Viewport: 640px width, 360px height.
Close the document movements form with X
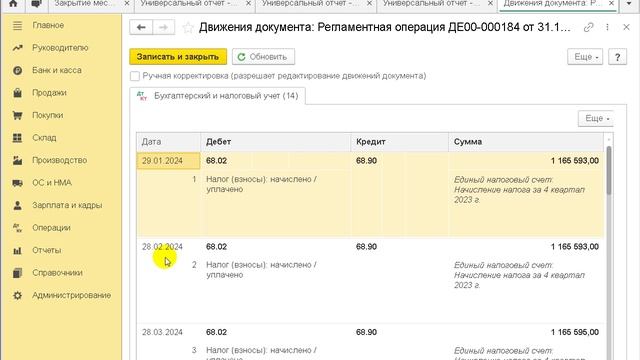627,27
